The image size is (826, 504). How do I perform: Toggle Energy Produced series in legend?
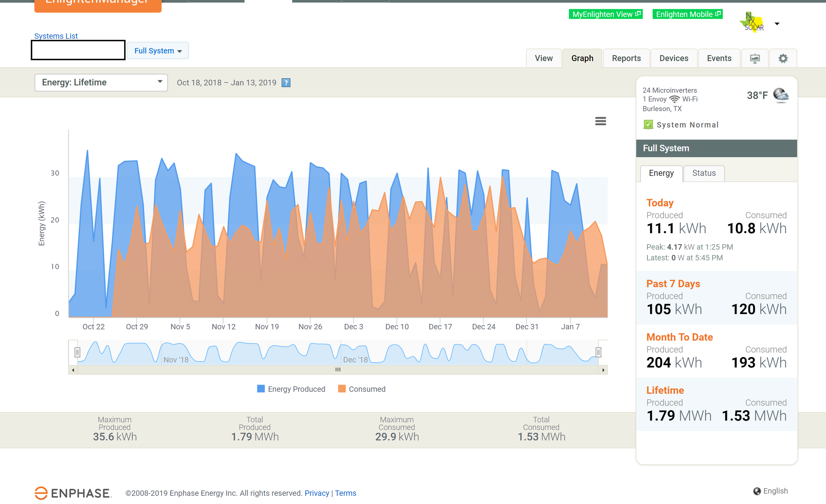coord(291,389)
